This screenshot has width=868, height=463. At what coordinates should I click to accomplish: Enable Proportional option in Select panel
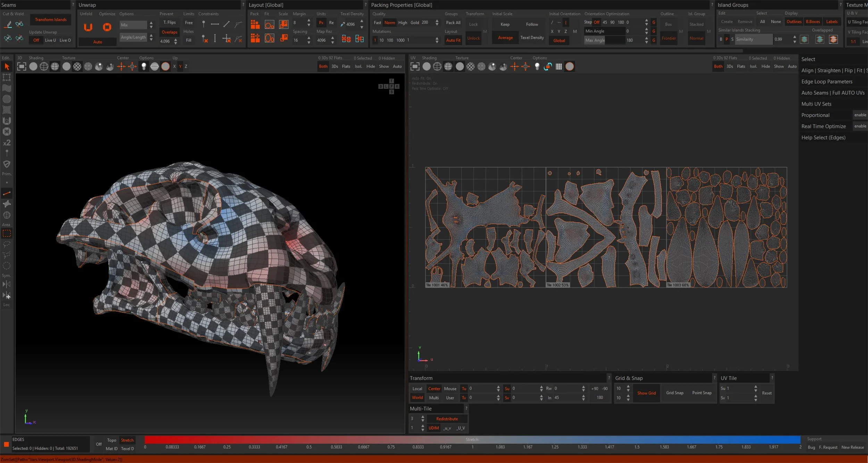coord(860,115)
